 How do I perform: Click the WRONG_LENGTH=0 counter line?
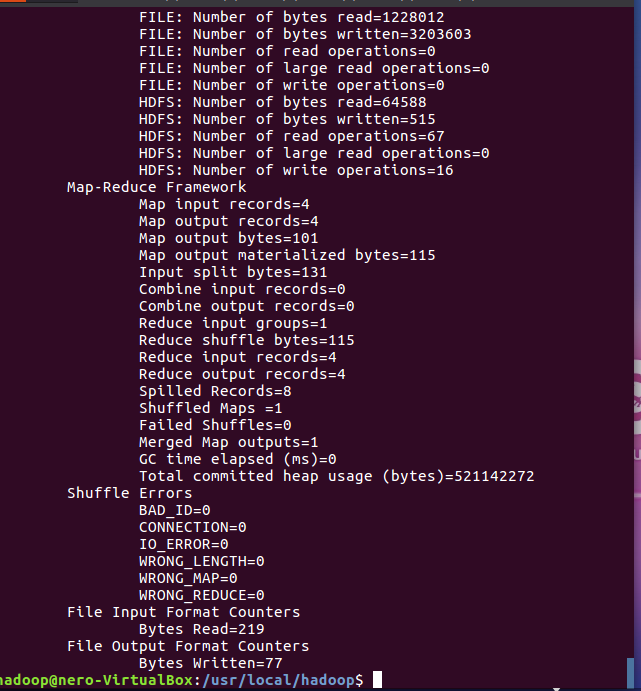pos(201,561)
